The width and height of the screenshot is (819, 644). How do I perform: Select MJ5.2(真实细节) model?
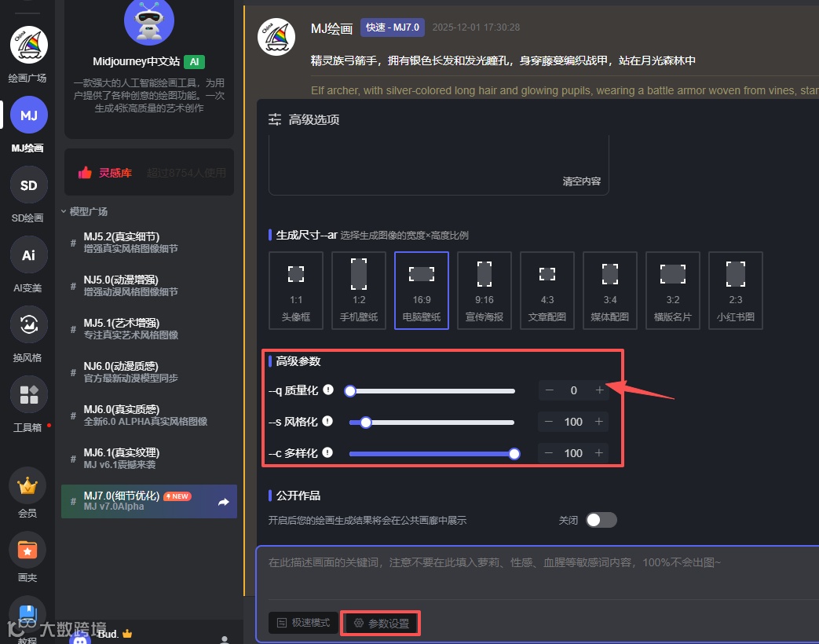[x=149, y=243]
